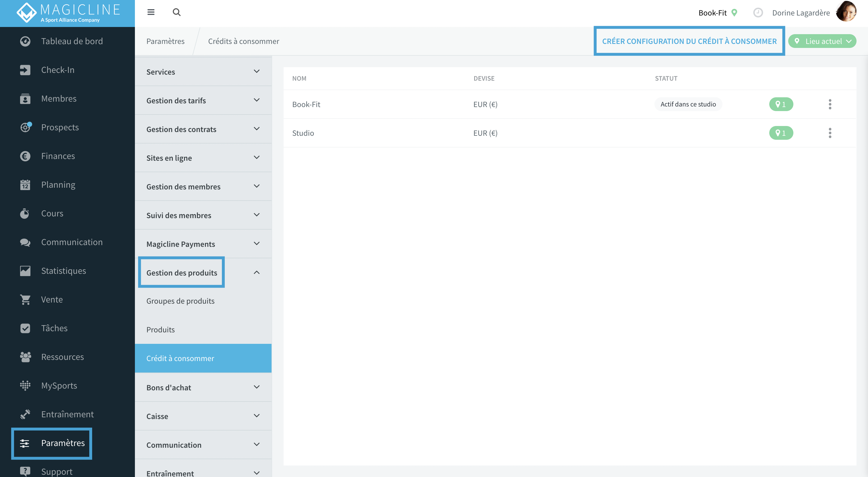Click the DEVISE column header

pos(484,78)
